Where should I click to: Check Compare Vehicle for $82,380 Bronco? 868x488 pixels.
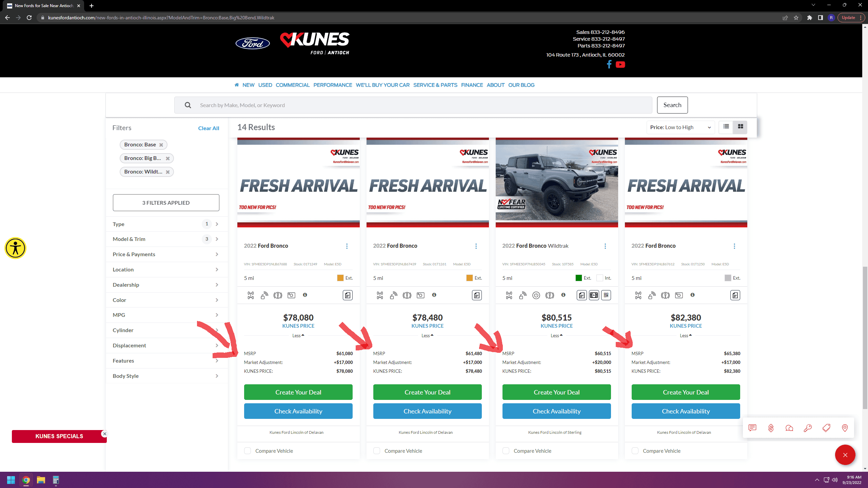635,451
